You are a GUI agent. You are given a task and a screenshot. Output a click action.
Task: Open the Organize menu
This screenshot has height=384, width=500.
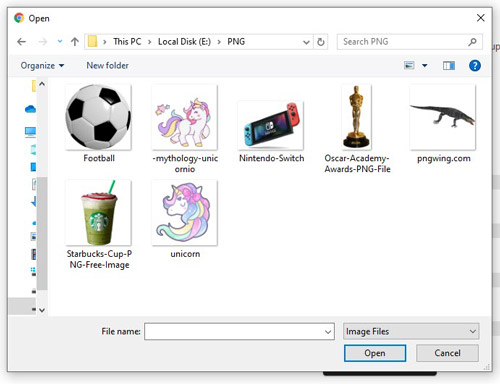click(42, 66)
